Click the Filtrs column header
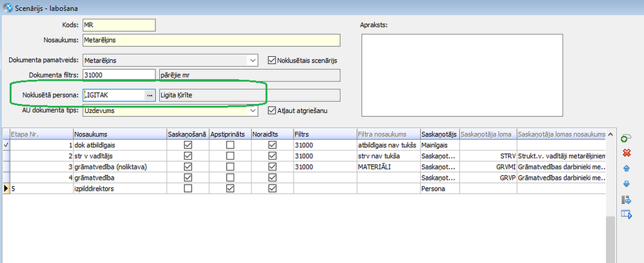 click(324, 134)
